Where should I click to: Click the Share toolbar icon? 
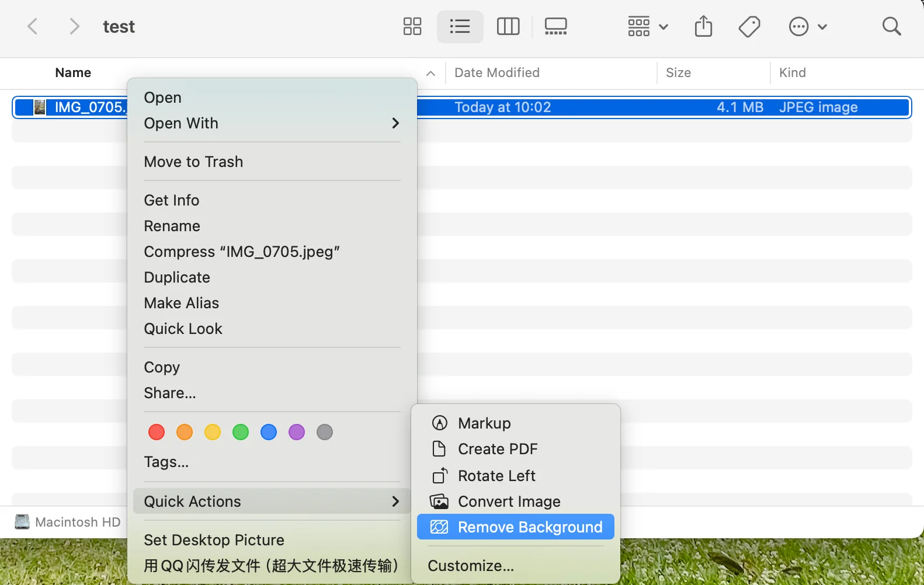704,26
